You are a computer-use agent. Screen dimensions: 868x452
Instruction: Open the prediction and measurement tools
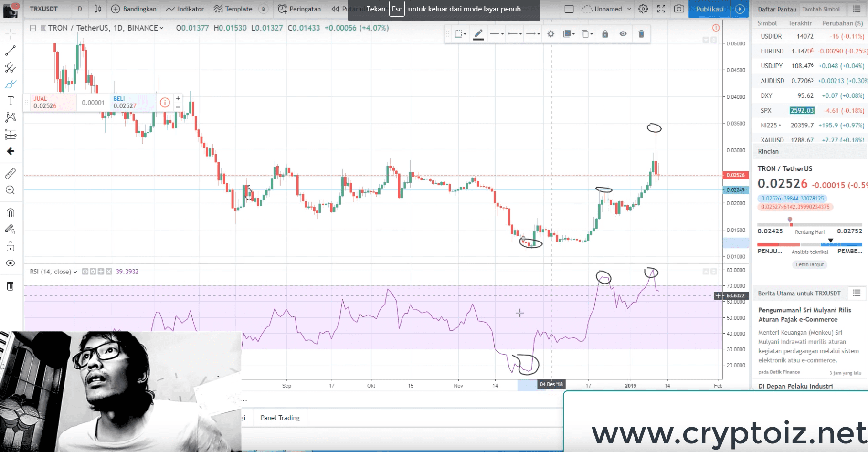coord(11,134)
